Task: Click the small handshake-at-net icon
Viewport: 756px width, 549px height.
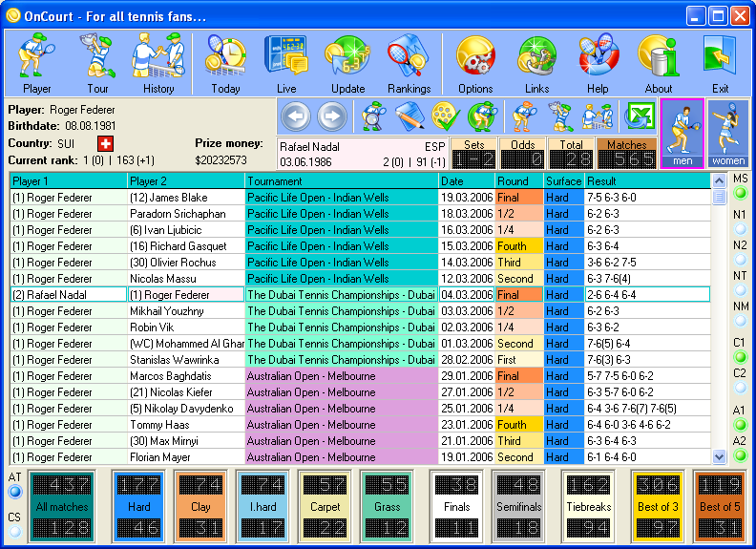Action: click(x=597, y=116)
